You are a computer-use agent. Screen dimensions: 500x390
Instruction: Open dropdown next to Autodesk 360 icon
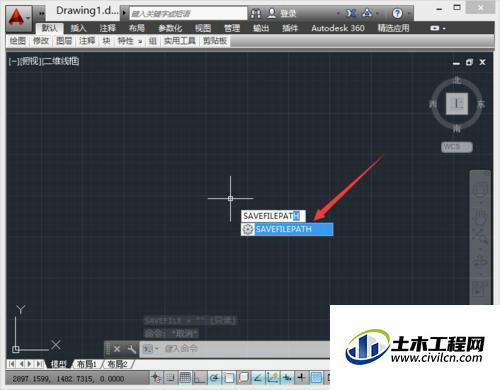(x=377, y=14)
